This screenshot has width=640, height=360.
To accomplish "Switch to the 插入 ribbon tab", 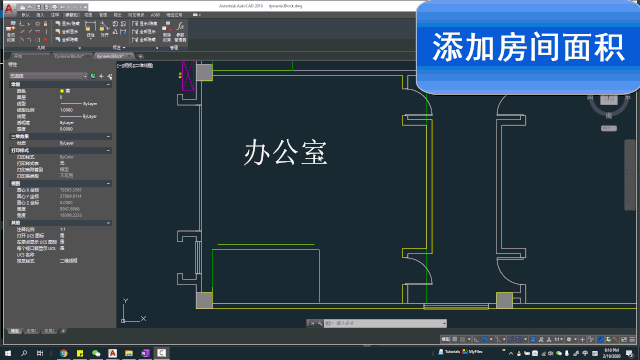I will click(x=40, y=15).
